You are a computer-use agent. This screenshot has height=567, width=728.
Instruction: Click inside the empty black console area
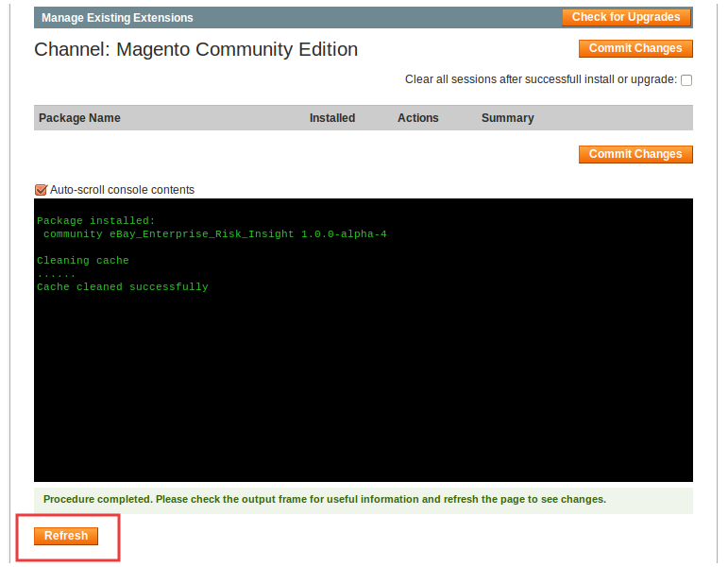(x=364, y=397)
